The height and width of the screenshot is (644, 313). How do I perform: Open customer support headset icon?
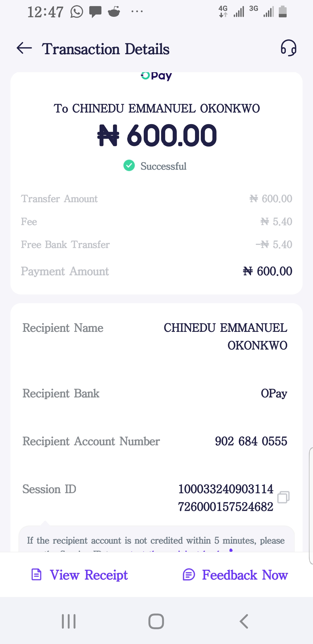[288, 48]
